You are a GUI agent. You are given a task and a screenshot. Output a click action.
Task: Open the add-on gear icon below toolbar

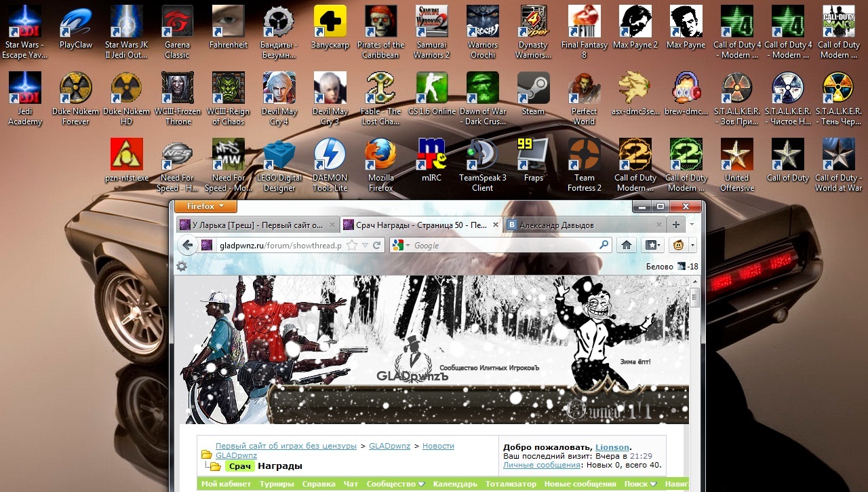click(182, 267)
